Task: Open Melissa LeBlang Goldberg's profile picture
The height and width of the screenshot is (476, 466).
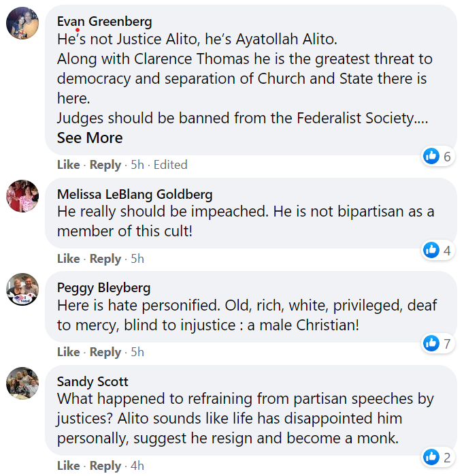Action: 22,196
